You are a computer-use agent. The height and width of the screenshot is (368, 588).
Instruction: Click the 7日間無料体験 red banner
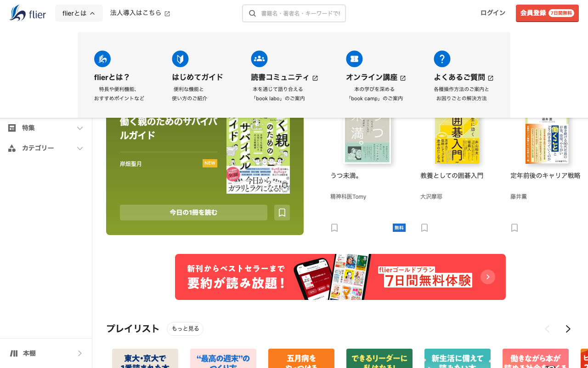(x=340, y=277)
